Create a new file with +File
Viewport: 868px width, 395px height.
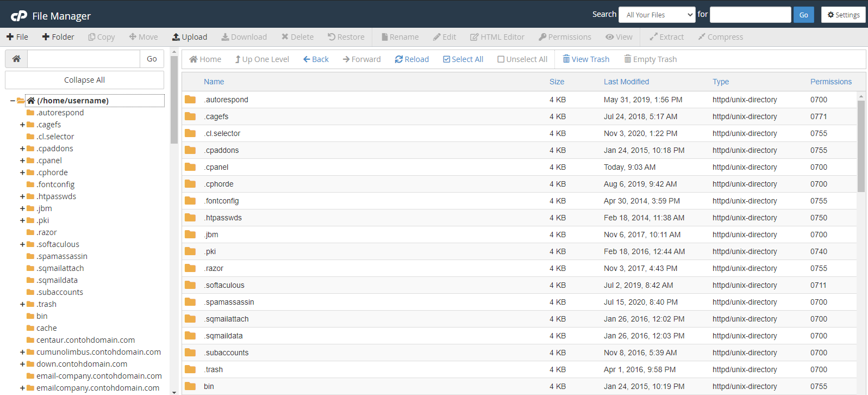(17, 37)
